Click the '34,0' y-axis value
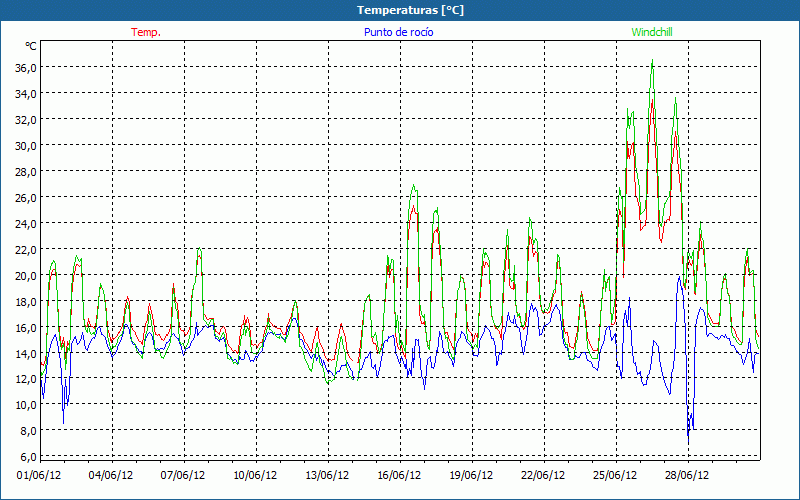The image size is (800, 500). pos(27,93)
